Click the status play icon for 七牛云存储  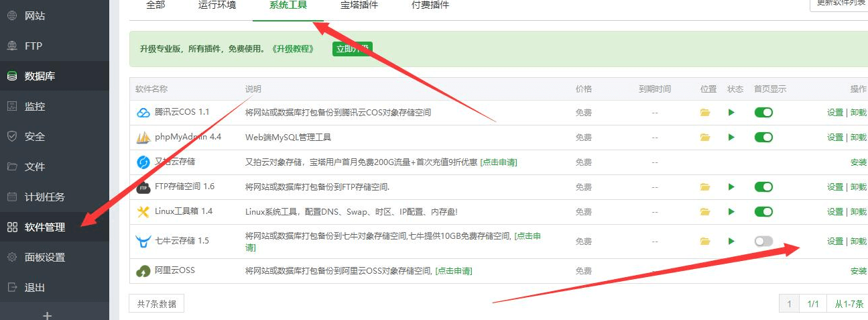click(731, 242)
